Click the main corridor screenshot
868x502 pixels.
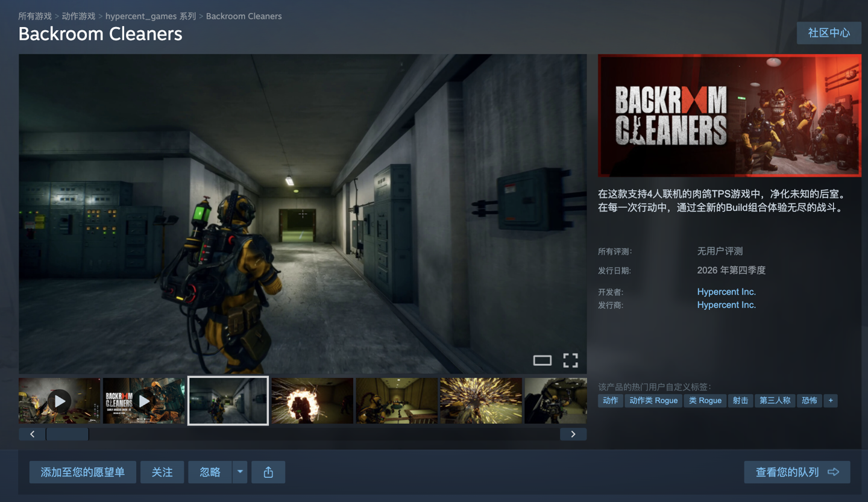(303, 214)
